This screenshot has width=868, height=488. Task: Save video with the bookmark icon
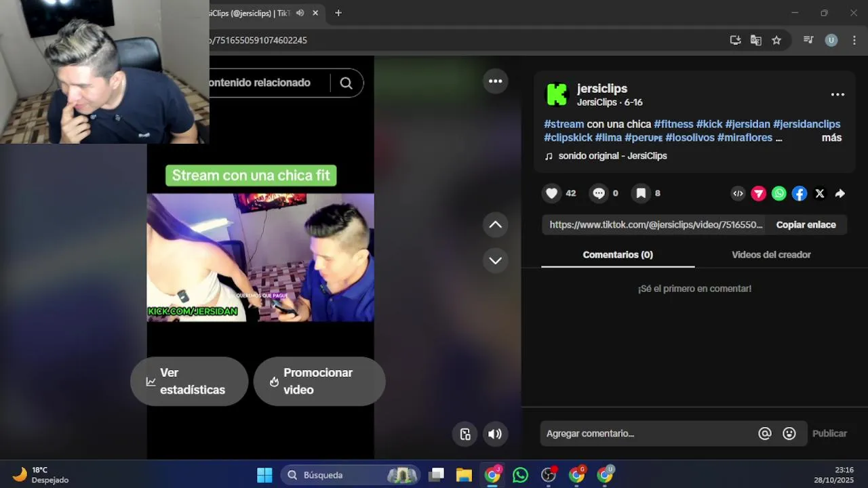coord(641,193)
